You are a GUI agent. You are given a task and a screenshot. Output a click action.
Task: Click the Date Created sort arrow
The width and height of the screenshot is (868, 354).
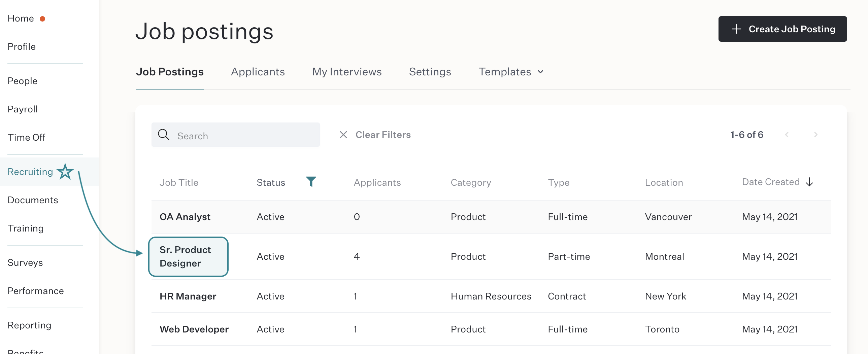tap(809, 182)
